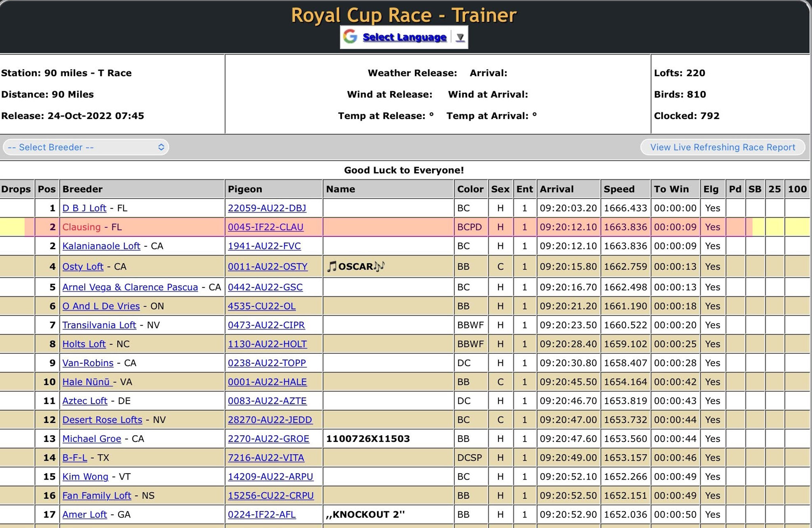The height and width of the screenshot is (528, 812).
Task: Click Transilvania Loft link
Action: tap(99, 325)
